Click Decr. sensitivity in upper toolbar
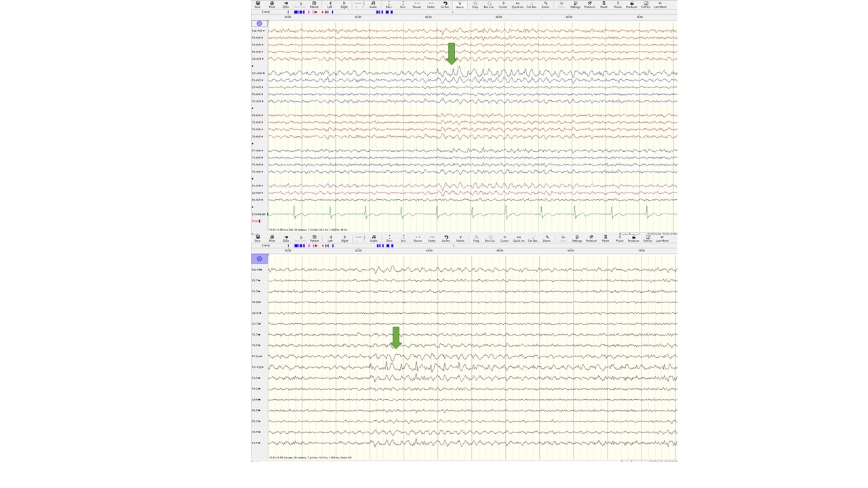This screenshot has height=488, width=868. [389, 4]
